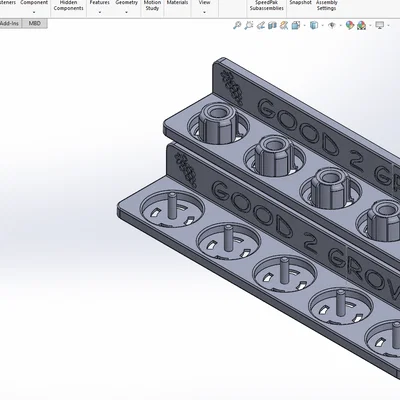This screenshot has width=400, height=400.
Task: Switch to the MBD tab
Action: (35, 23)
